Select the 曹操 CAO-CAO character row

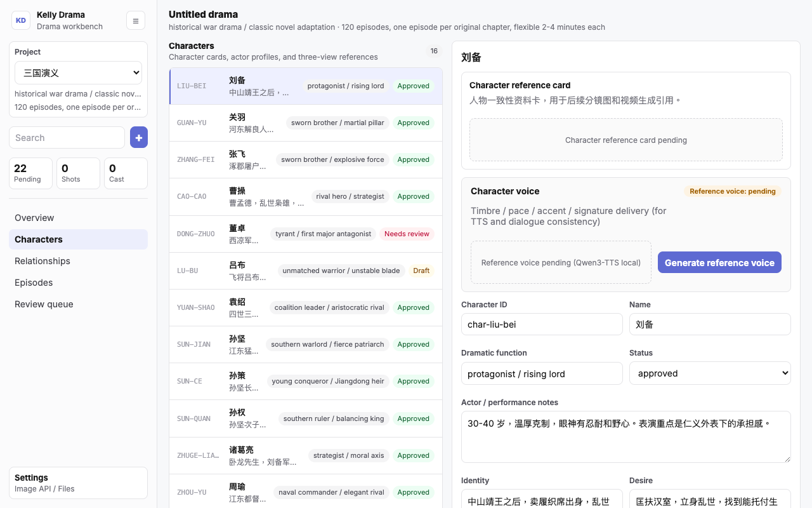tap(306, 197)
